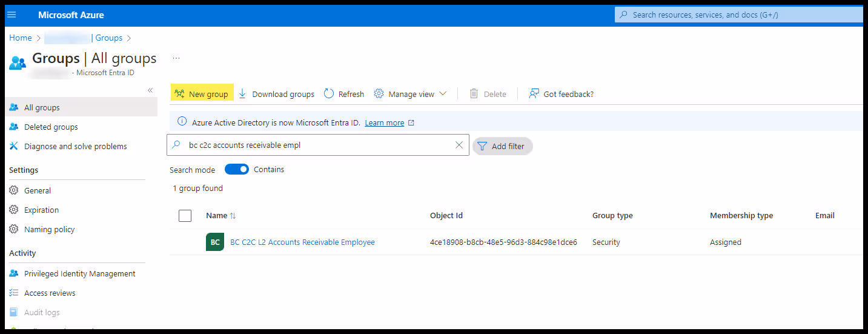Click object ID 4ce18908-b8cb-48e5-96d3-884c98e1dce6
Image resolution: width=868 pixels, height=334 pixels.
click(x=503, y=242)
